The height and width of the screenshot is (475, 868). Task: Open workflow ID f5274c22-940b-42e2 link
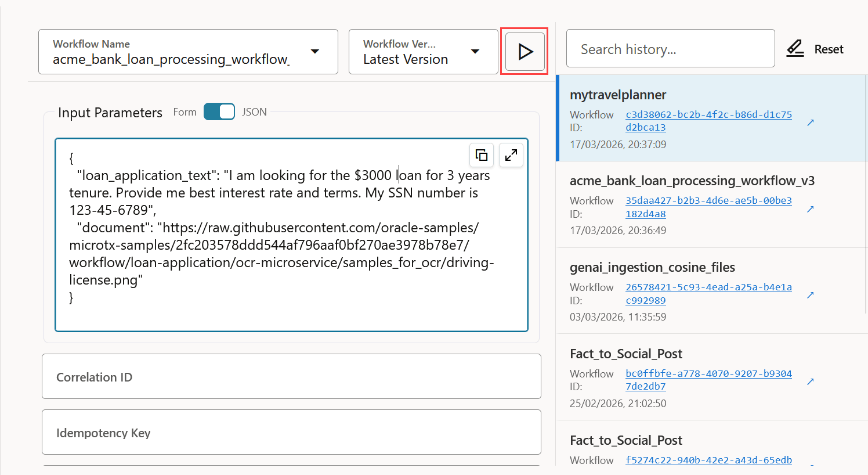tap(708, 460)
